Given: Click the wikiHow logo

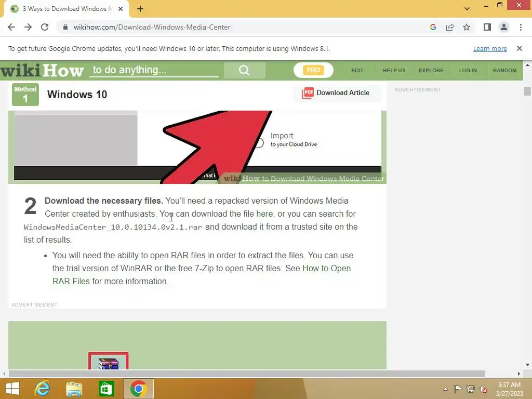Looking at the screenshot, I should coord(42,70).
